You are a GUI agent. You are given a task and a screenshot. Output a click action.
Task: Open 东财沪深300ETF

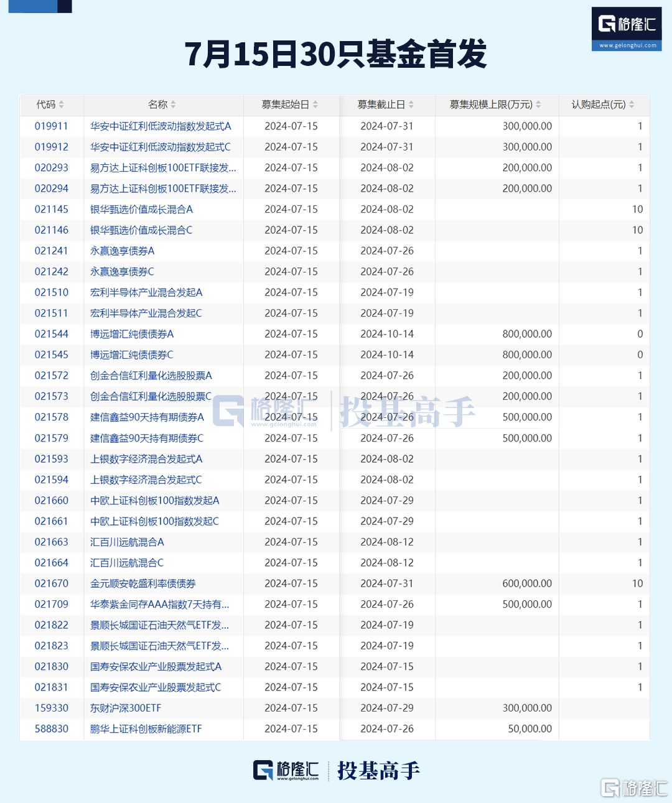(126, 708)
